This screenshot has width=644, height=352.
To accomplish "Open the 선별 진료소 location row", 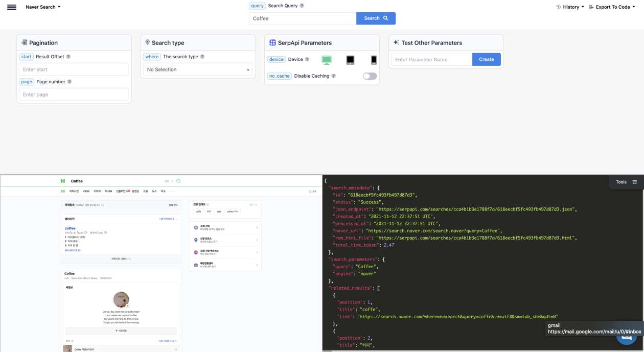I will point(225,240).
